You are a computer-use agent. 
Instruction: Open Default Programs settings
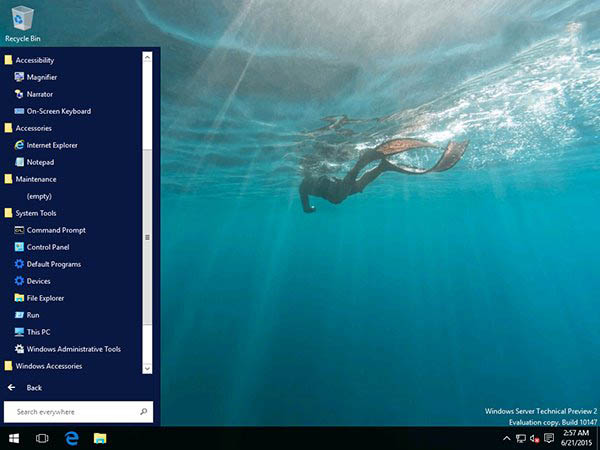click(x=47, y=264)
